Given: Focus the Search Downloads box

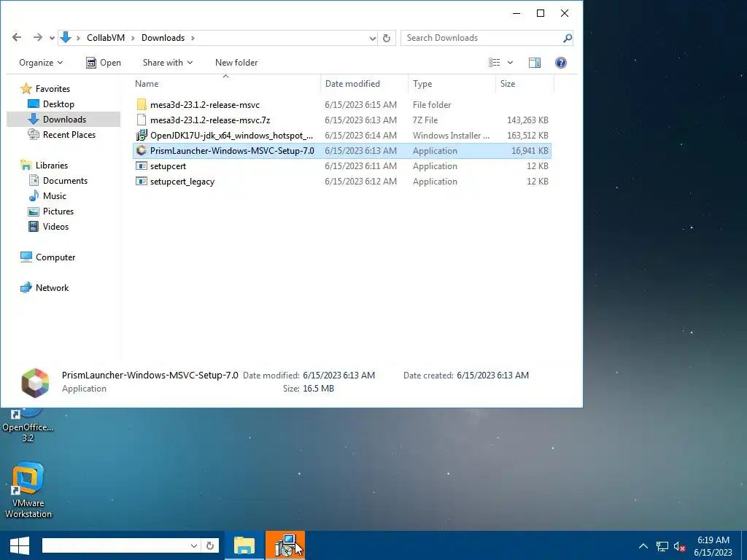Looking at the screenshot, I should pos(483,38).
